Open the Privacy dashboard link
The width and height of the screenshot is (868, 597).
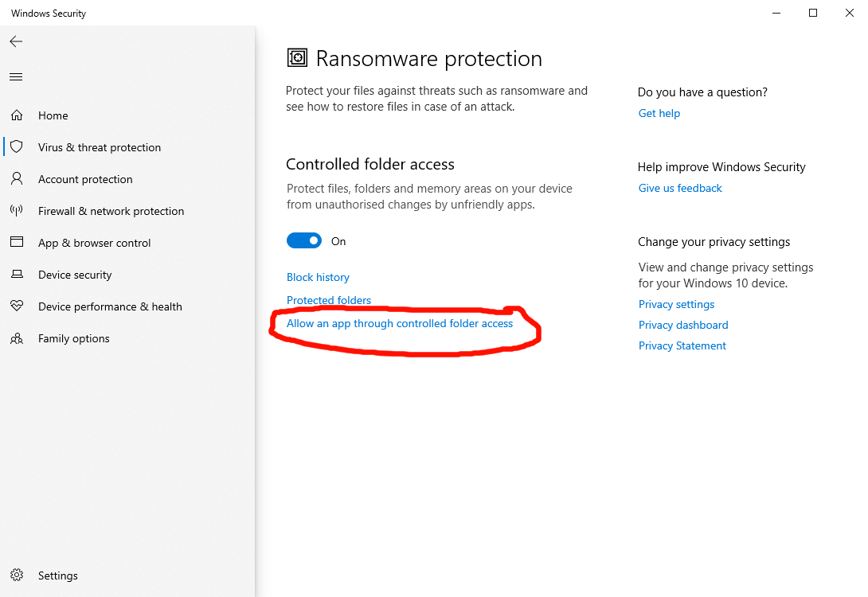683,325
